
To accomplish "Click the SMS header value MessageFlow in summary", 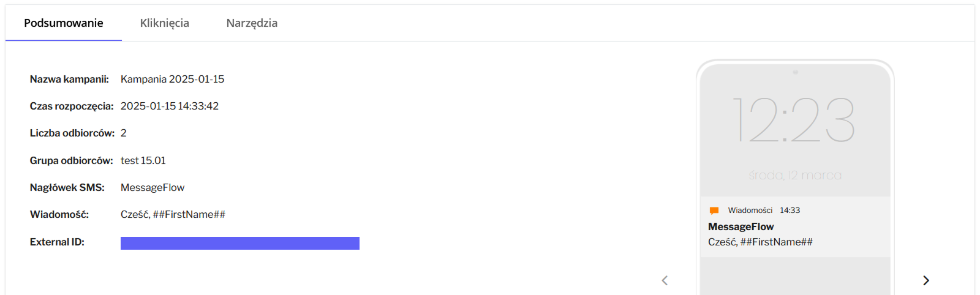I will [x=152, y=187].
